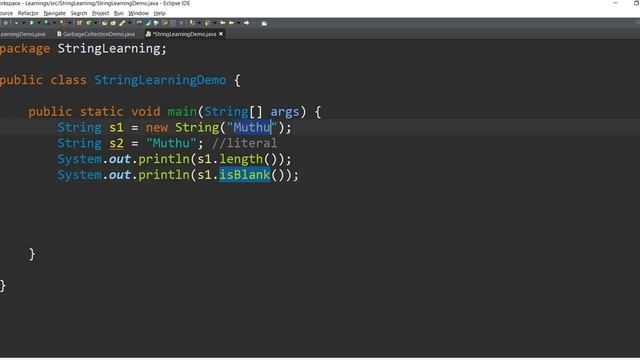Open the Back navigation history dropdown
Viewport: 640px width, 360px height.
238,23
